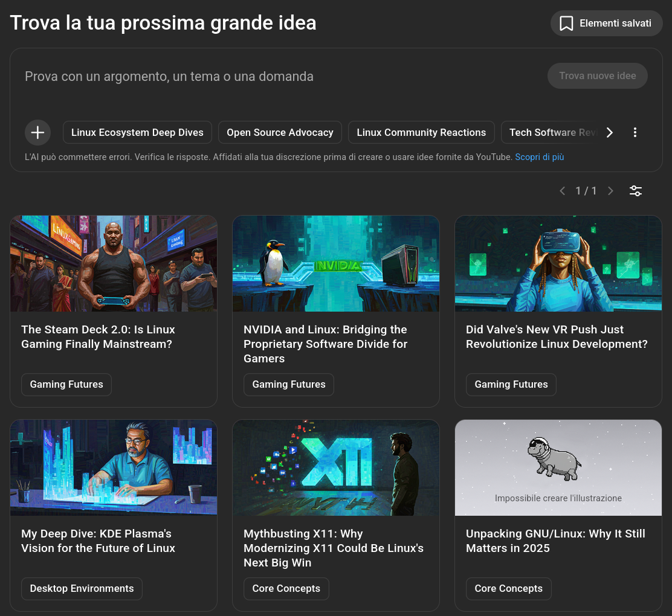The image size is (672, 616).
Task: Click Gaming Futures tag under Steam Deck
Action: (66, 385)
